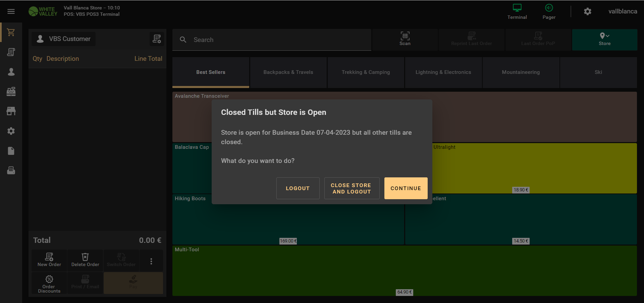Select the Avalanche Transceiver product tile
Image resolution: width=644 pixels, height=303 pixels.
[405, 117]
